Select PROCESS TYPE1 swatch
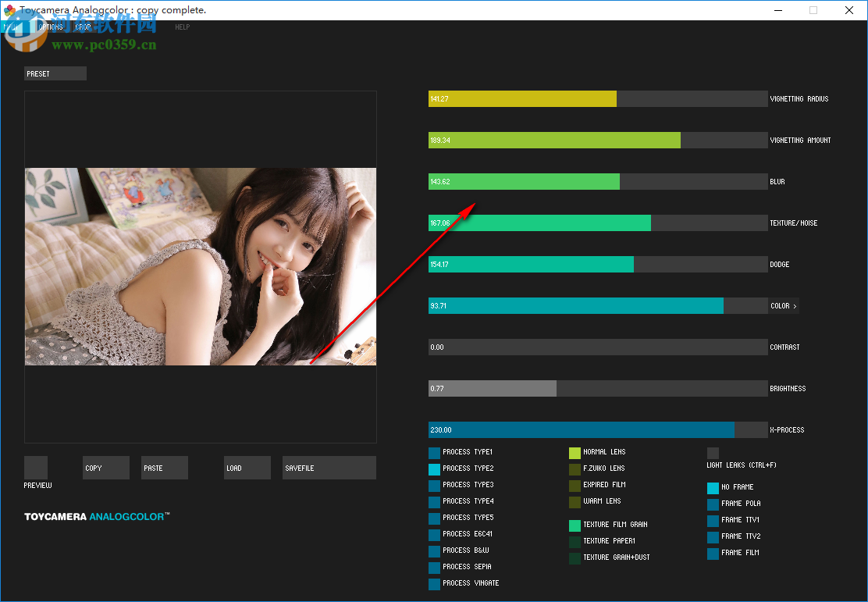This screenshot has height=602, width=868. coord(435,453)
